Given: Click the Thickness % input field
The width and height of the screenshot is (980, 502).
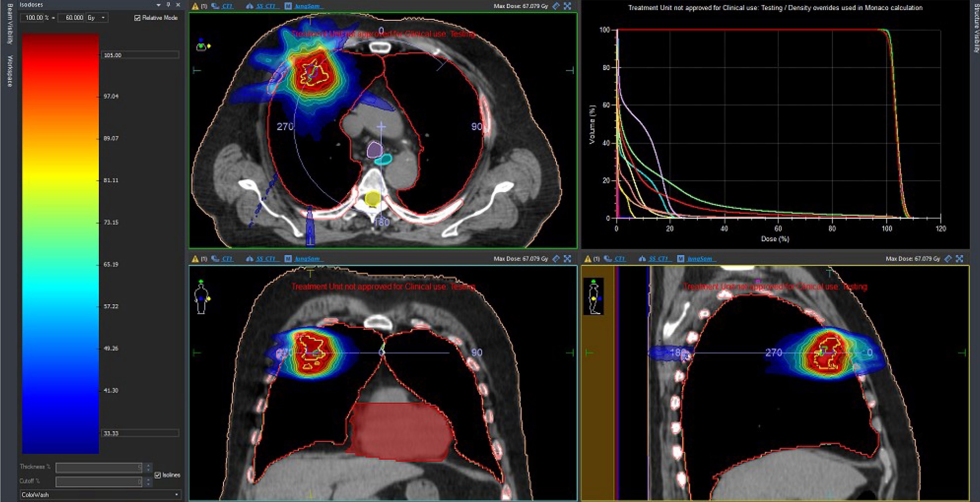Looking at the screenshot, I should (x=100, y=468).
